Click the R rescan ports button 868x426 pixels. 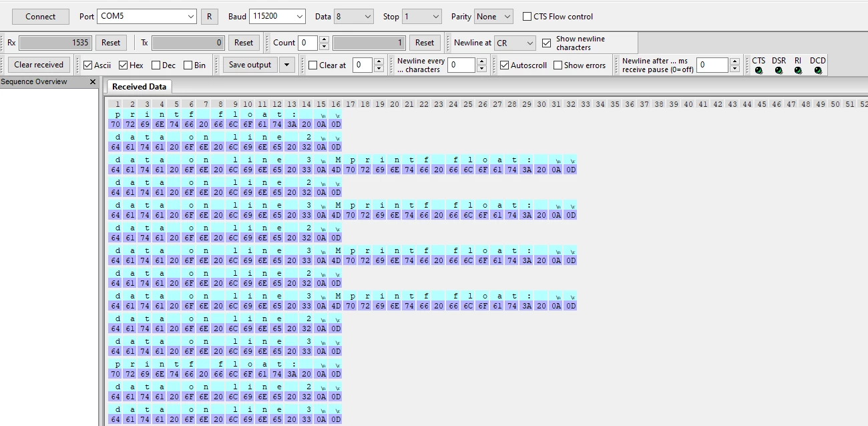[x=210, y=17]
